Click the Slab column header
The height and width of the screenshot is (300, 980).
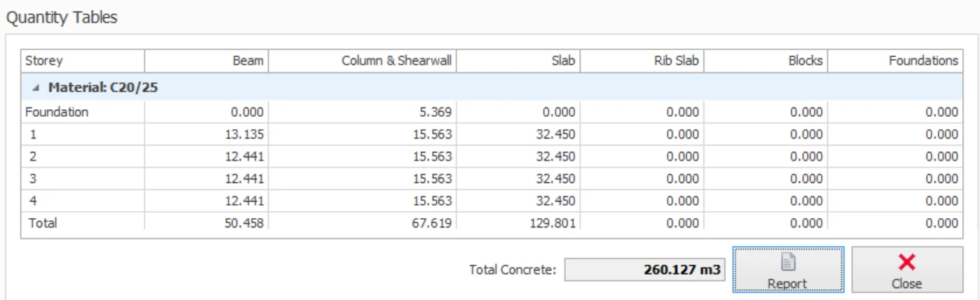pos(518,61)
